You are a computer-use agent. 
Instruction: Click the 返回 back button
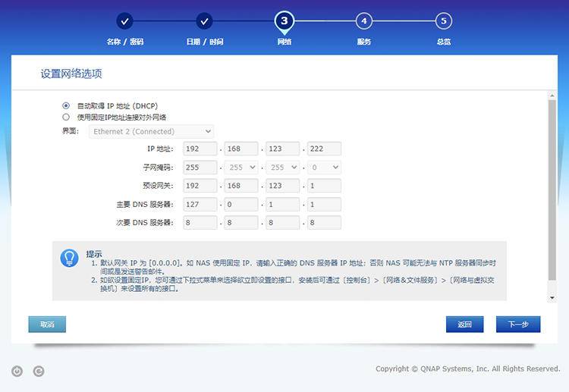coord(465,325)
